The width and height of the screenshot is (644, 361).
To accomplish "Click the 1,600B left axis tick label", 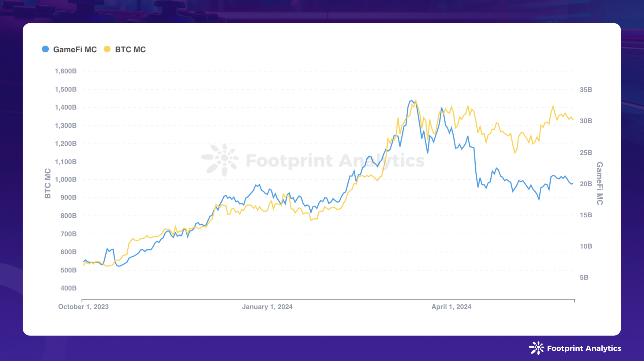I will 66,71.
